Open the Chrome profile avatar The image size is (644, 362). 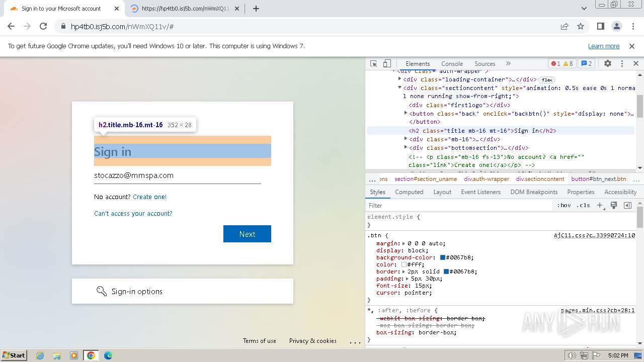tap(616, 27)
